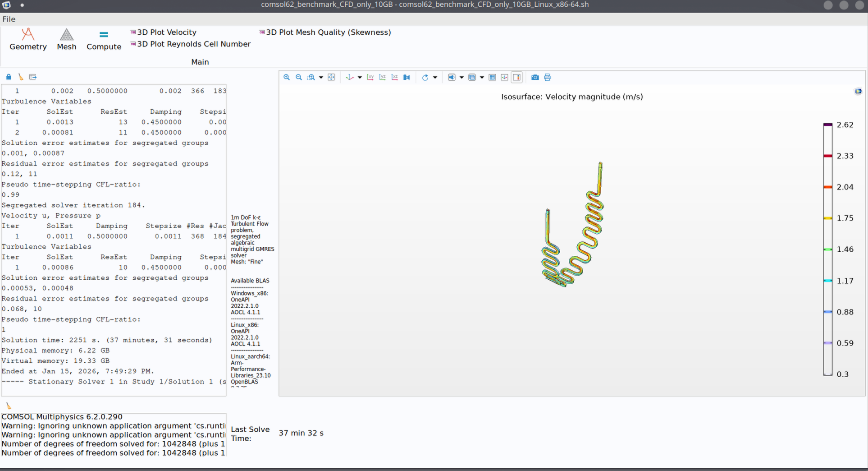Open the 3D Plot Velocity view
Screen dimensions: 868x471
click(x=166, y=32)
